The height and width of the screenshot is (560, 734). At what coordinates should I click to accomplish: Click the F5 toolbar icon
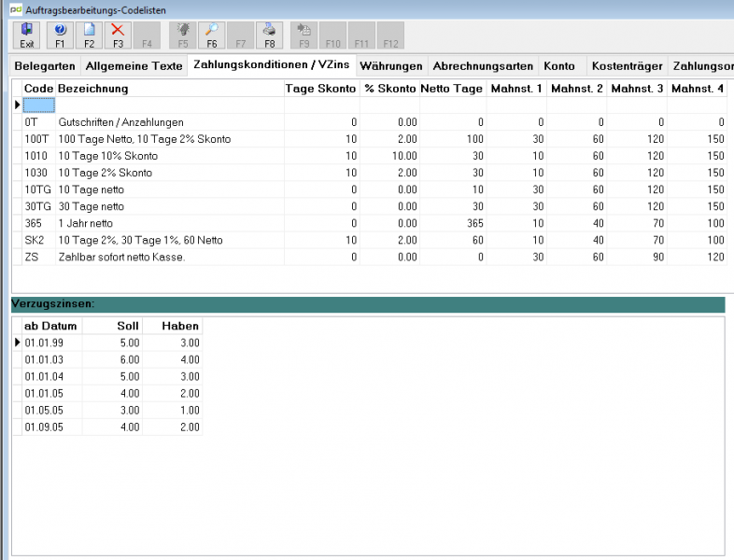pyautogui.click(x=182, y=35)
